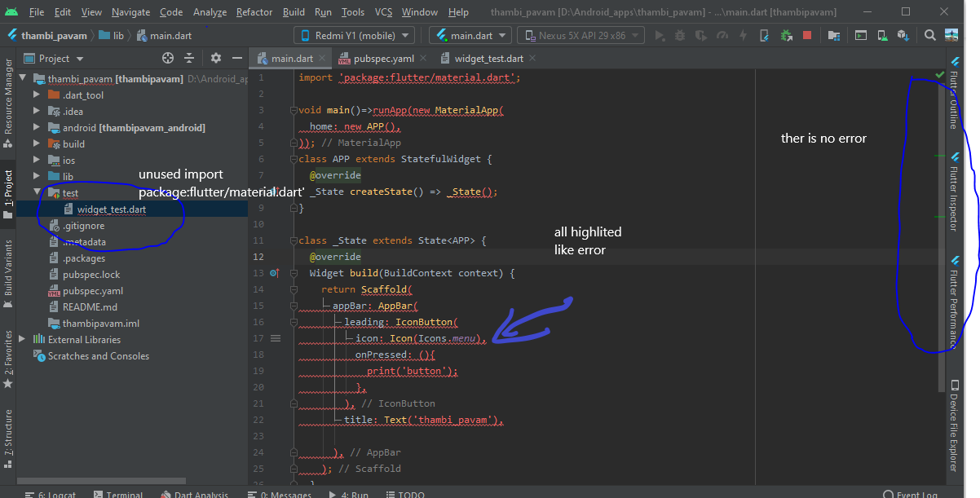
Task: Expand External Libraries node
Action: 22,340
